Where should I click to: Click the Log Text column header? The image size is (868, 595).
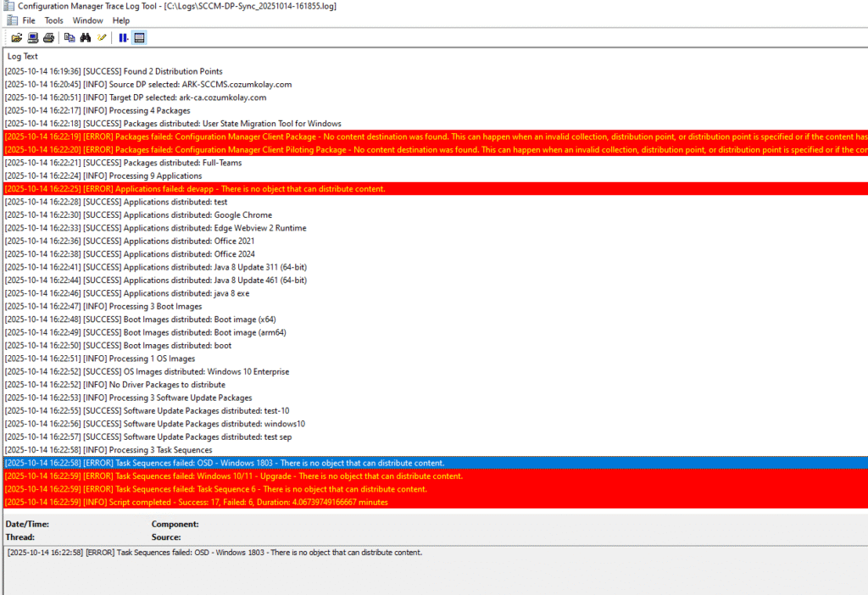tap(23, 56)
